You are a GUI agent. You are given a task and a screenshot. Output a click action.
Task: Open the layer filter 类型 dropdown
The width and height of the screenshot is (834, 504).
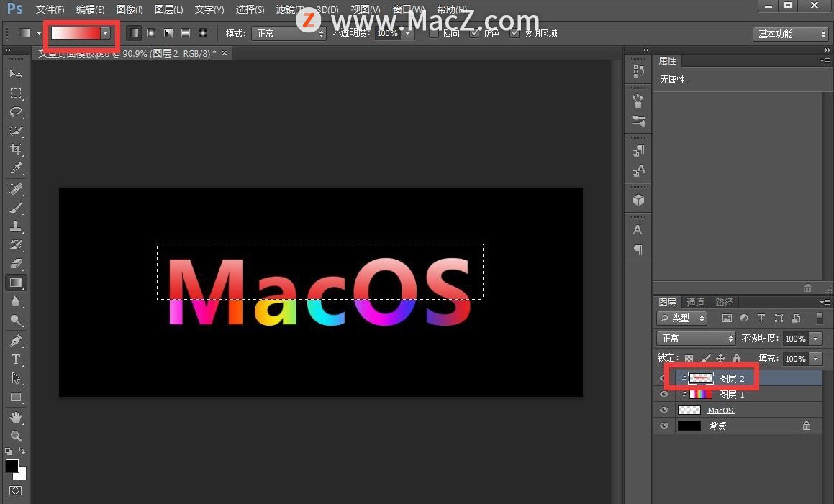click(682, 318)
